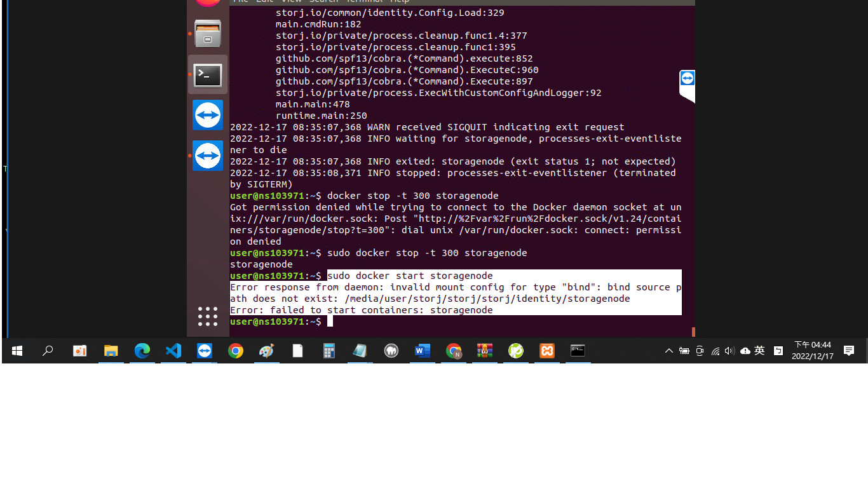Launch File Explorer from taskbar
Viewport: 868px width, 488px height.
(111, 351)
